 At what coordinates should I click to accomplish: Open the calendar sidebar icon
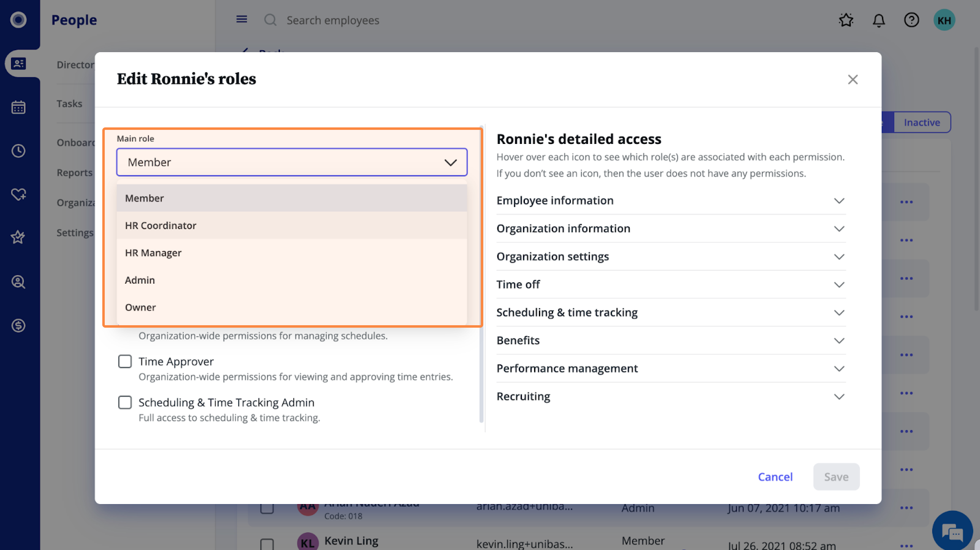click(18, 107)
